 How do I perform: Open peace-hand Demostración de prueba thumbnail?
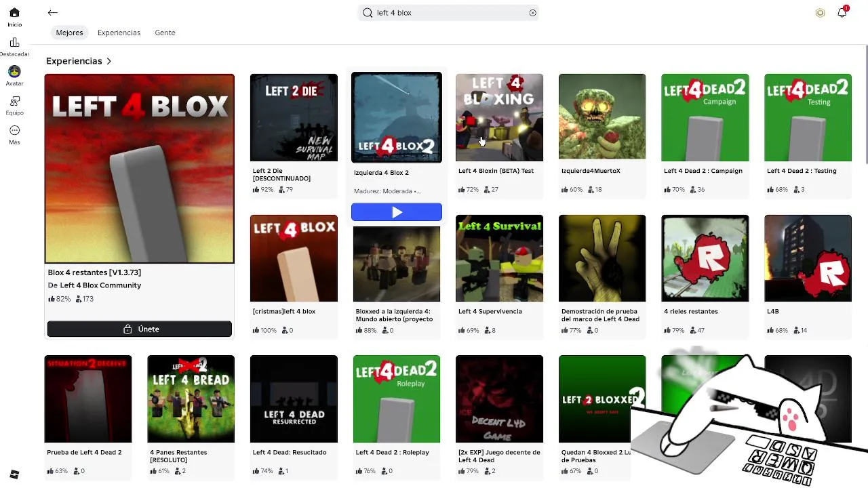coord(602,258)
